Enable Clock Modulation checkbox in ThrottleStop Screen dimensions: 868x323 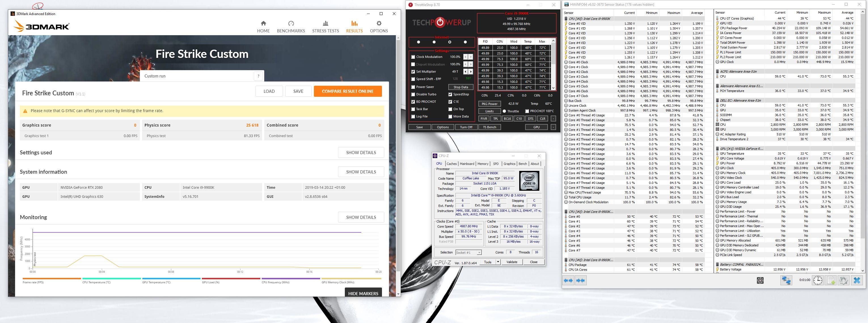click(x=413, y=57)
